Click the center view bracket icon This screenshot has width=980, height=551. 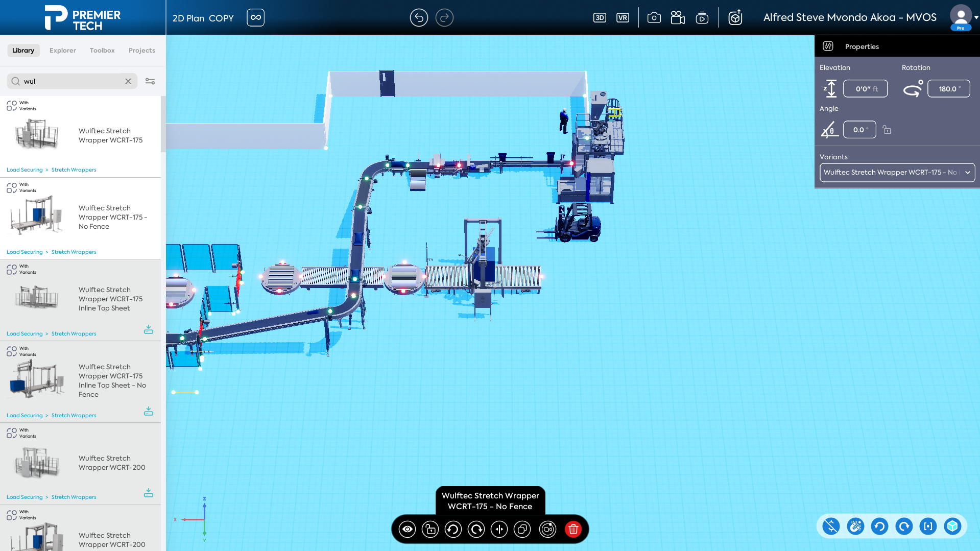point(928,526)
